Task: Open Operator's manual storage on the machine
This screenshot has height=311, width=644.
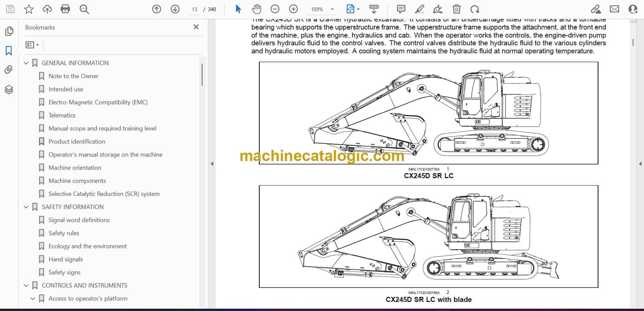Action: pos(105,155)
